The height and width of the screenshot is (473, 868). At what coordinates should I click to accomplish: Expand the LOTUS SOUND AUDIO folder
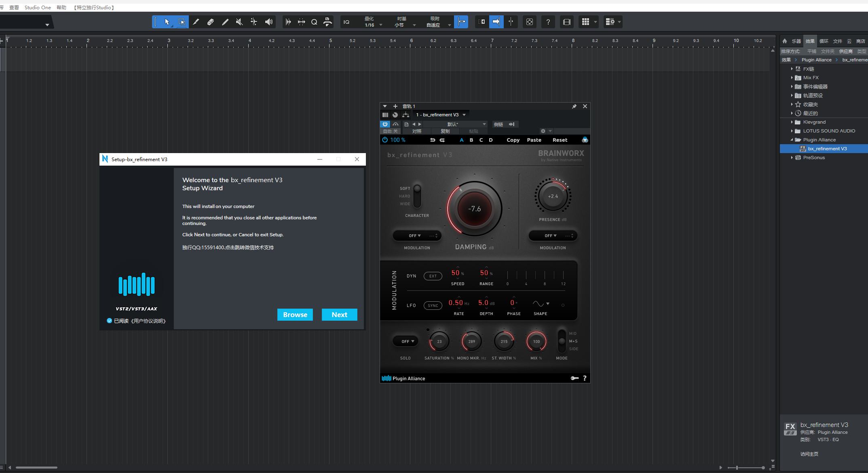coord(792,131)
